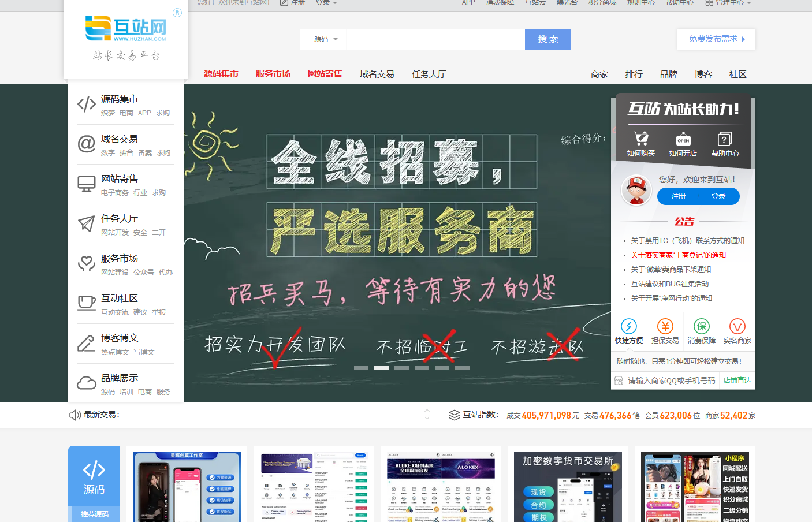This screenshot has height=522, width=812.
Task: Open the 任务大厅 nav tab
Action: click(x=429, y=74)
